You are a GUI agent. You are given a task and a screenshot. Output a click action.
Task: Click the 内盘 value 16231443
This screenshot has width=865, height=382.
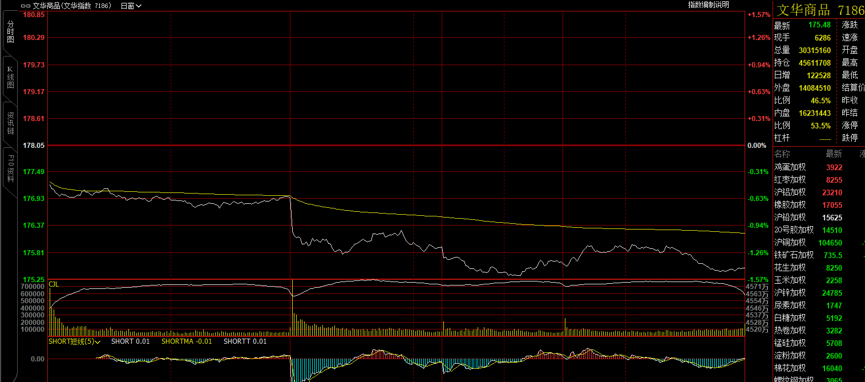point(815,113)
